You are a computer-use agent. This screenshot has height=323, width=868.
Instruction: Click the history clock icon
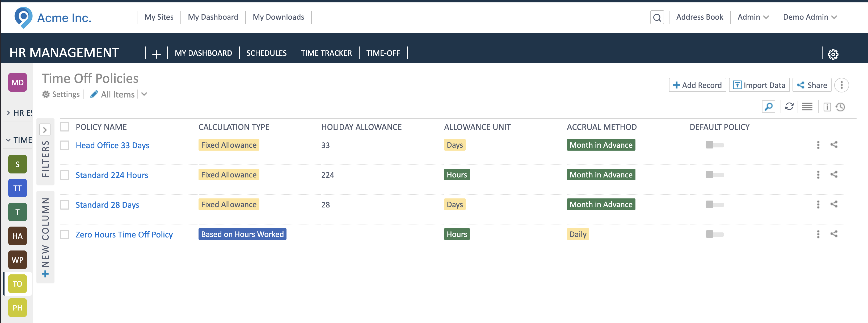pos(840,107)
